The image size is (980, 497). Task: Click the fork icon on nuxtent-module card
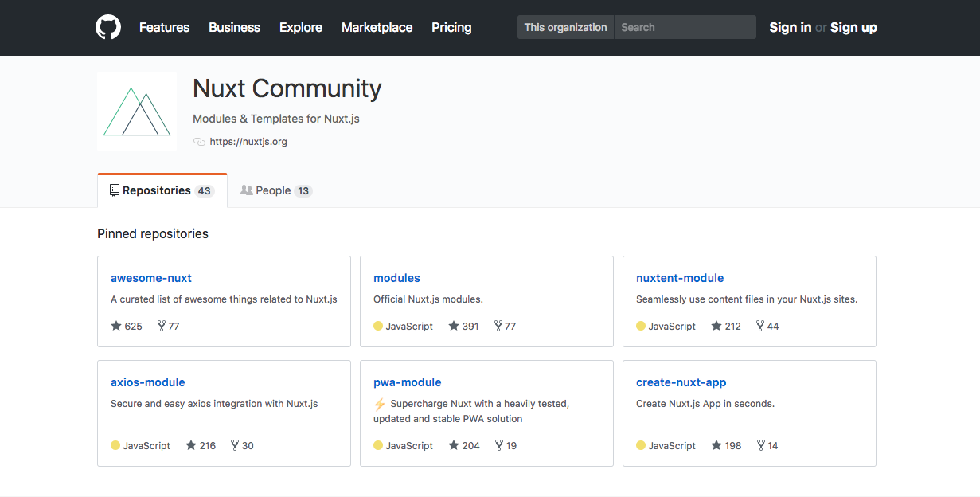[760, 326]
